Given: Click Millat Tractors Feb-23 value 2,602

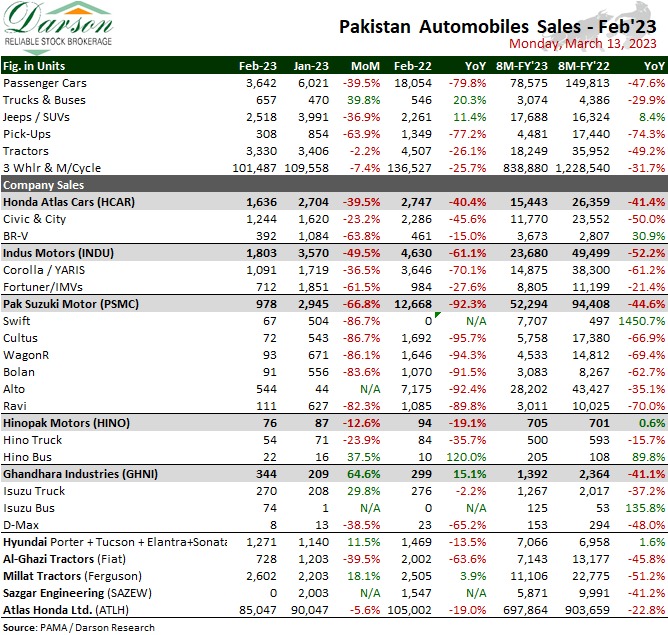Looking at the screenshot, I should coord(261,576).
